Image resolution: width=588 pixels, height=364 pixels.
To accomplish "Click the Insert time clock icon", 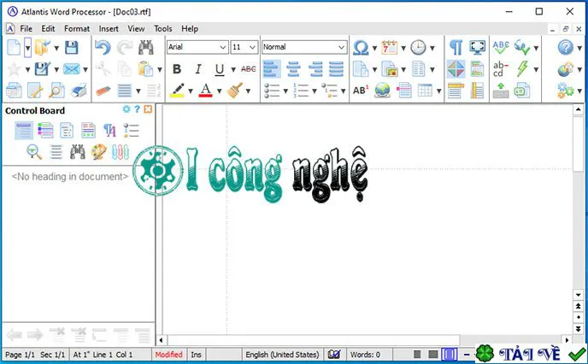I will 418,48.
